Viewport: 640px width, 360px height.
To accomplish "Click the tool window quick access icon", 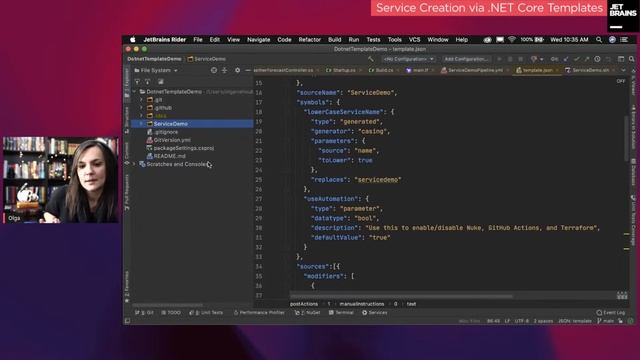I will click(127, 321).
